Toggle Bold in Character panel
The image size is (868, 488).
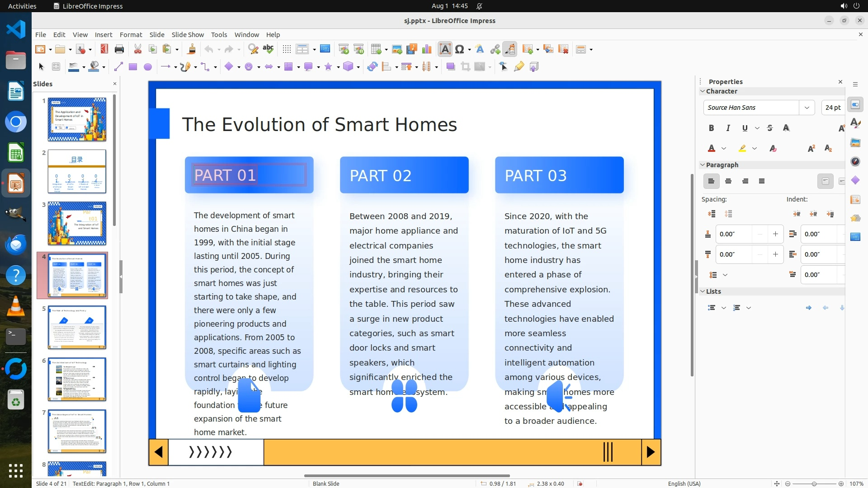click(x=711, y=128)
